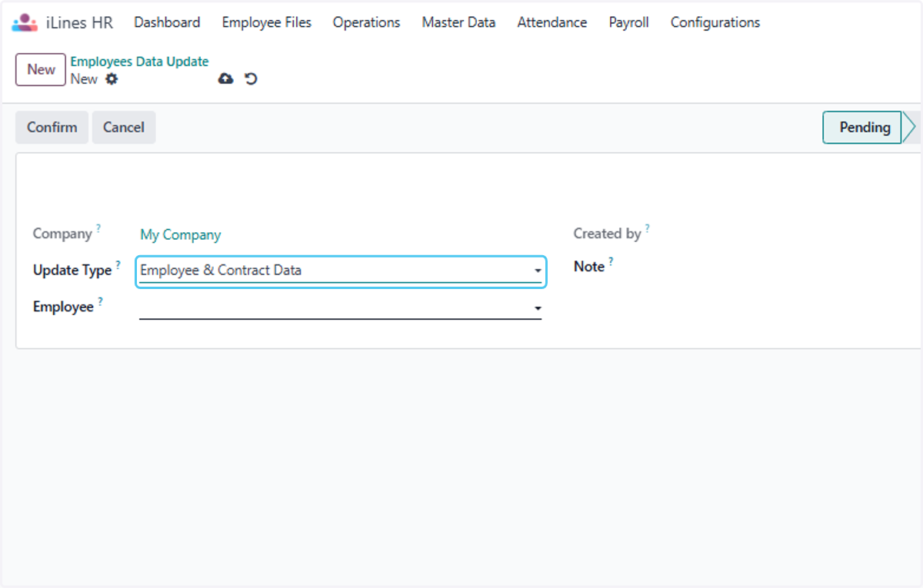Show the Company field help tooltip mark
The image size is (923, 588).
[x=98, y=229]
